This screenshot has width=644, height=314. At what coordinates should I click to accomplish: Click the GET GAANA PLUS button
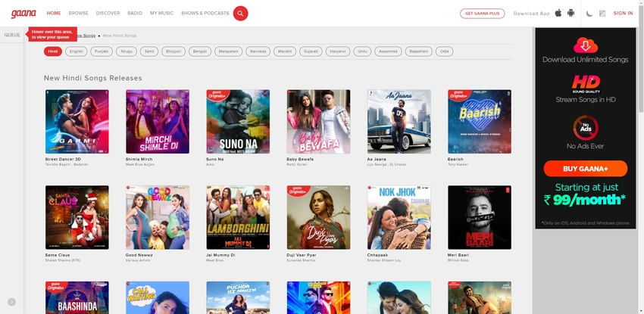coord(482,14)
